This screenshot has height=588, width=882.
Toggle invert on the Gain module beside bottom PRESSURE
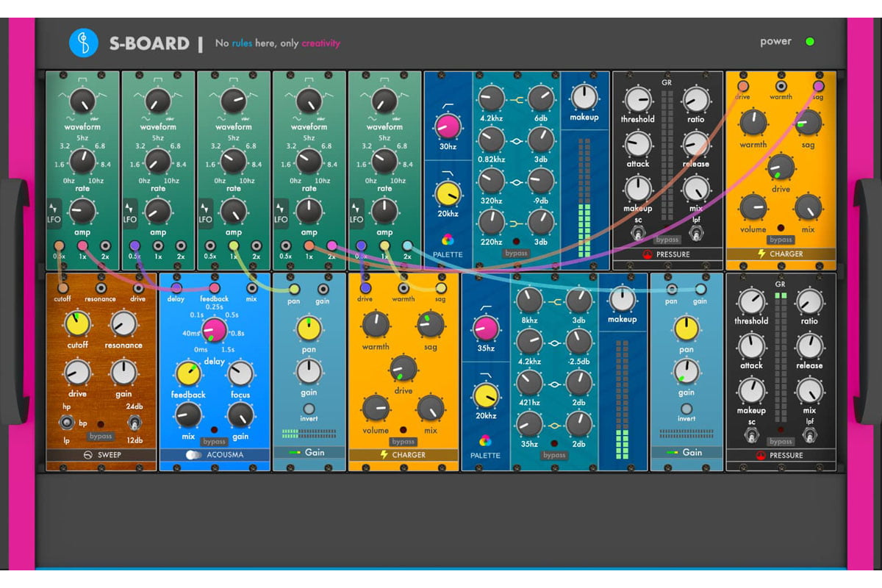click(686, 409)
